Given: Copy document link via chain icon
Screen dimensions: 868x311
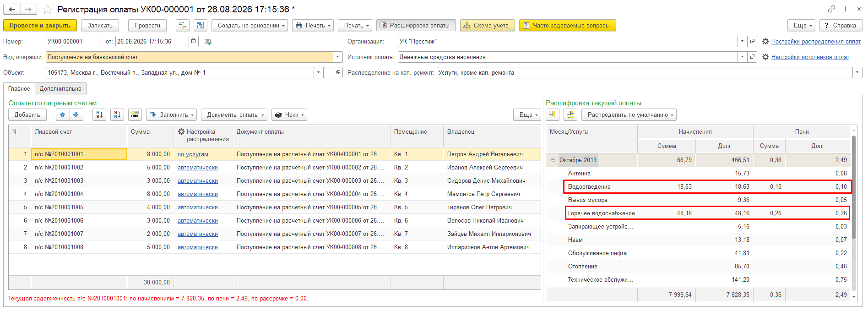Looking at the screenshot, I should tap(831, 9).
